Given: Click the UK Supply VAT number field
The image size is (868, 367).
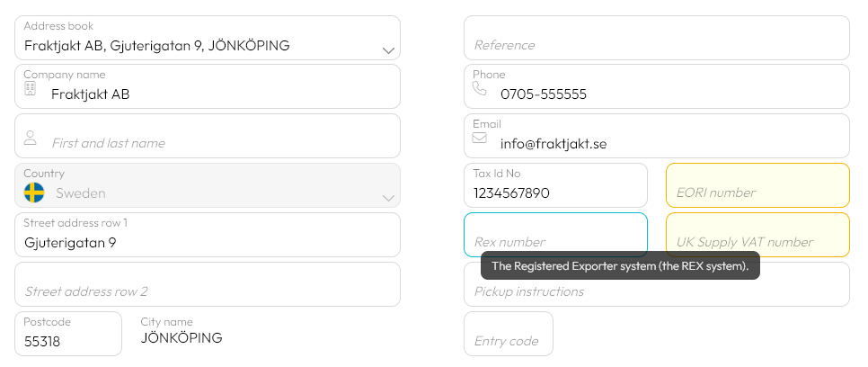Looking at the screenshot, I should tap(757, 235).
